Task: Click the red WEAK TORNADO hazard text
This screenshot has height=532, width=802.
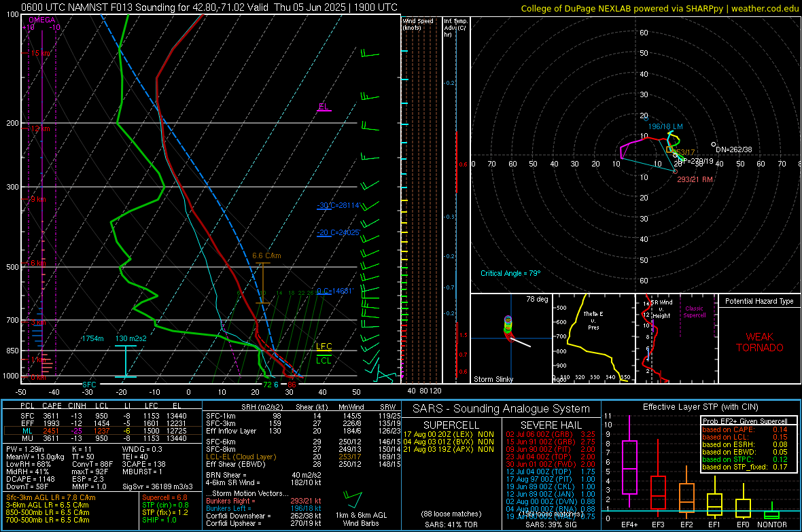Action: click(760, 342)
